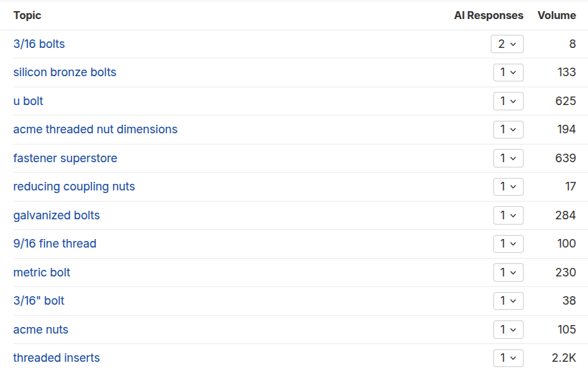This screenshot has width=588, height=371.
Task: Open 'reducing coupling nuts' topic
Action: click(74, 186)
